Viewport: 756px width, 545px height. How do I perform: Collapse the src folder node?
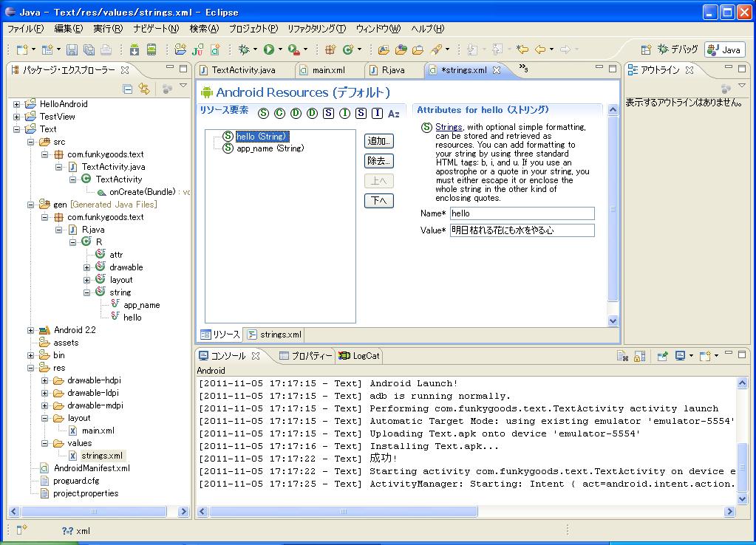[x=31, y=142]
